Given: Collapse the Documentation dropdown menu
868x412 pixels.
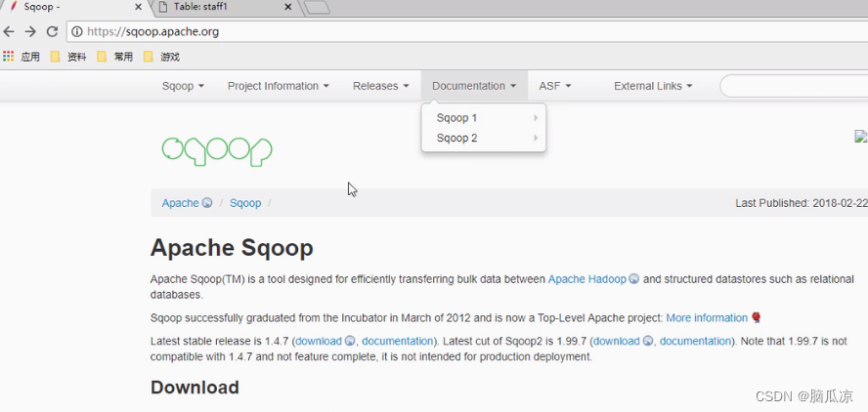Looking at the screenshot, I should (474, 86).
